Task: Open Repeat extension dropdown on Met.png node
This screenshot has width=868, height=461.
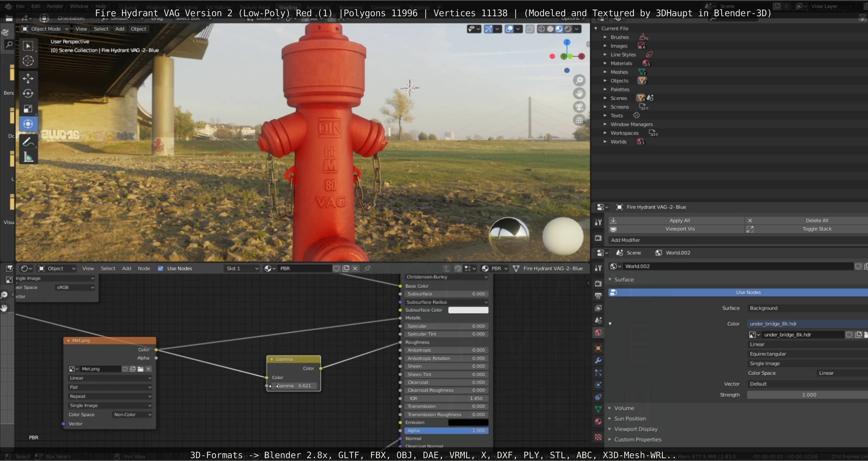Action: (110, 396)
